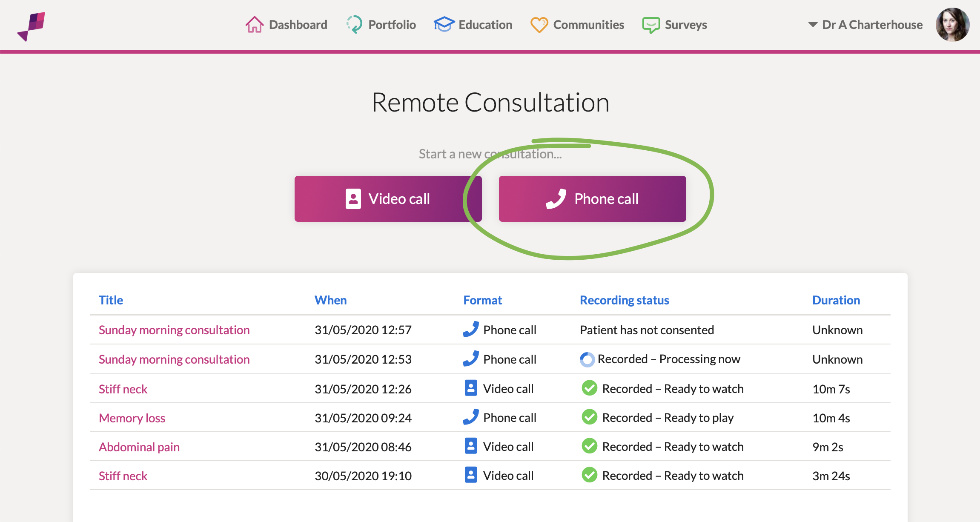Click the app logo in top-left corner

tap(32, 26)
